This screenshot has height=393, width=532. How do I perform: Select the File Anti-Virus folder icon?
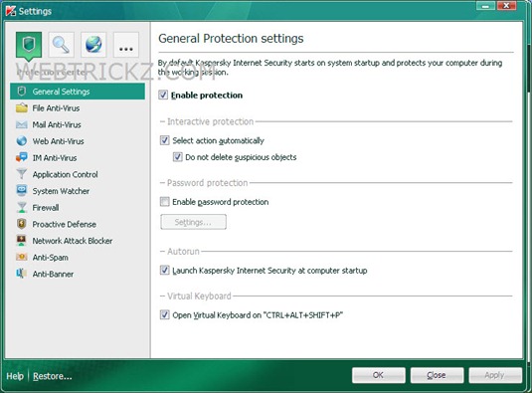tap(22, 108)
